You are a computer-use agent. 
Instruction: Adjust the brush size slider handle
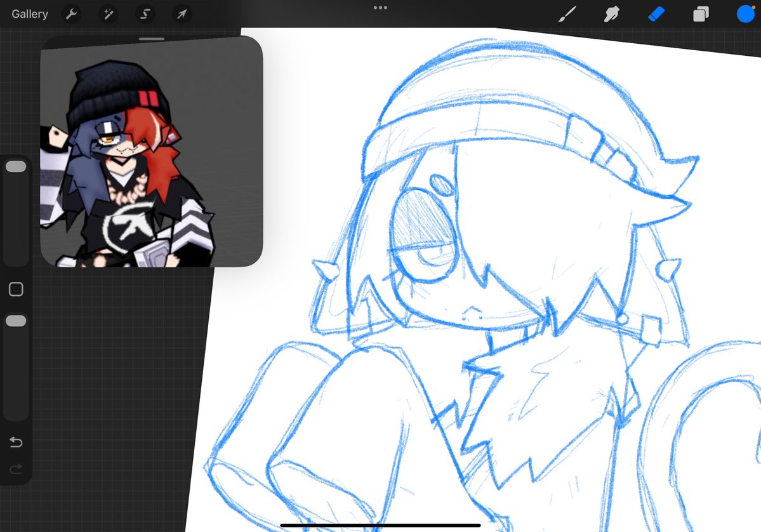16,166
